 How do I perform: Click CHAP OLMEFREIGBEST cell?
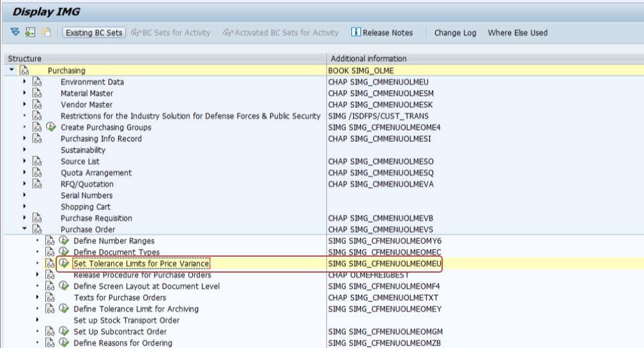click(368, 275)
